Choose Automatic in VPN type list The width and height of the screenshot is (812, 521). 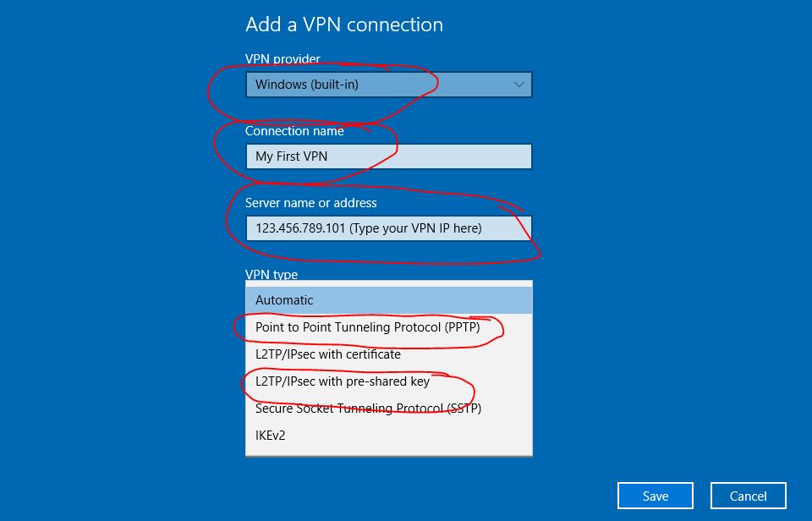(x=389, y=300)
